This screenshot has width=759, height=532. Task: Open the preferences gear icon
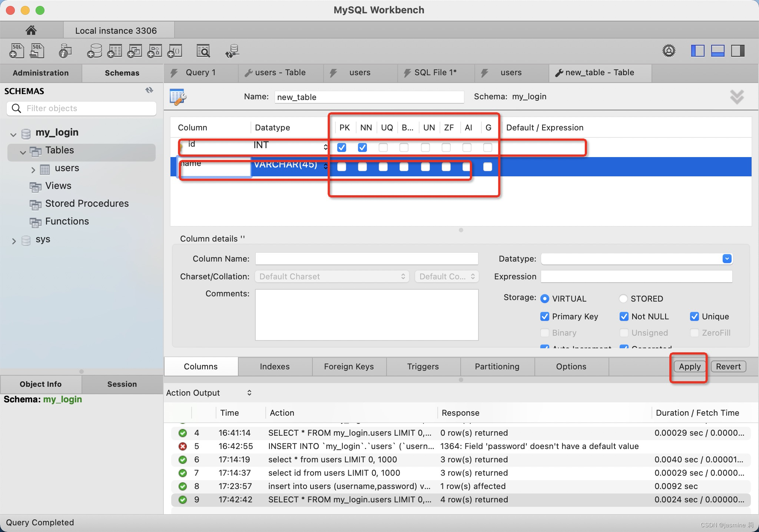[x=669, y=51]
